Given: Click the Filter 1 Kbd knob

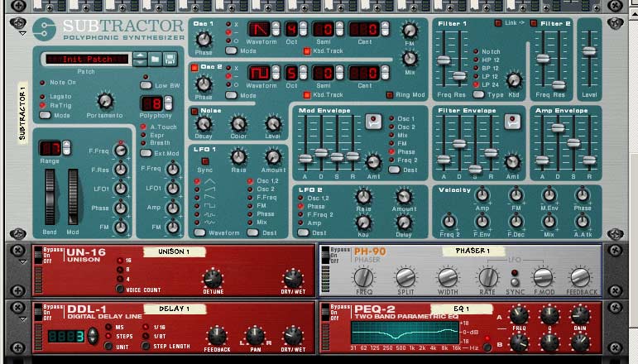Looking at the screenshot, I should pyautogui.click(x=514, y=80).
